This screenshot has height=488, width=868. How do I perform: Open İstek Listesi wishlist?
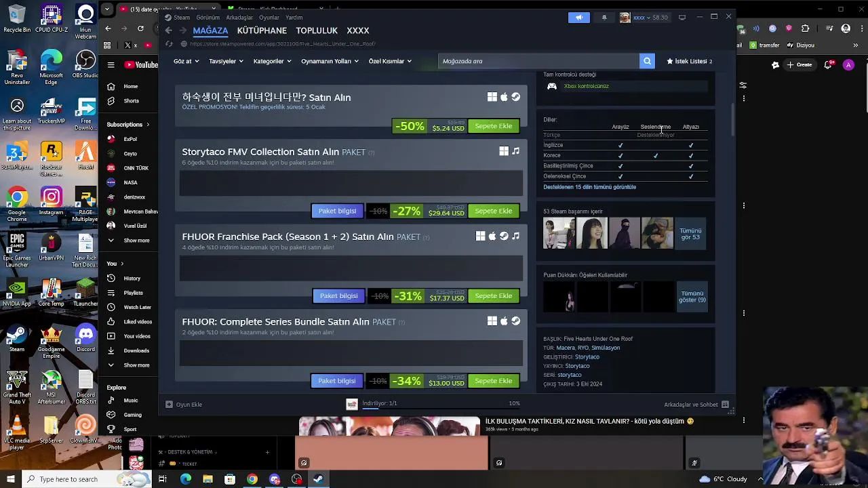pyautogui.click(x=690, y=61)
